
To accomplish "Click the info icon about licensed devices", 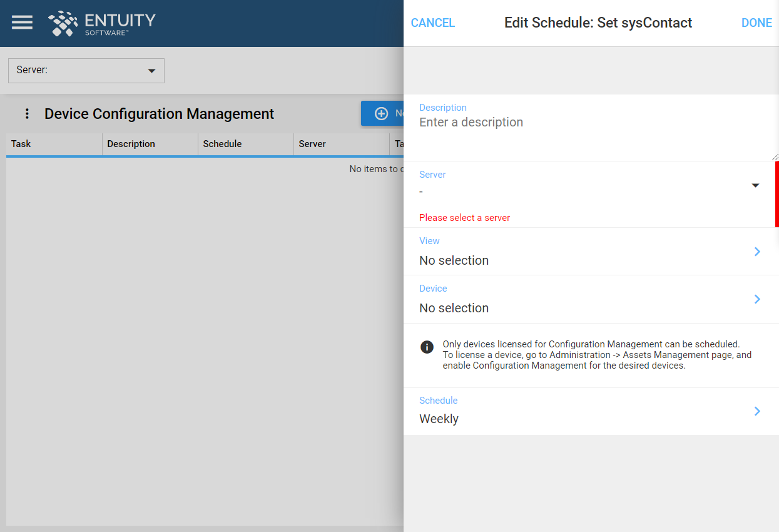I will (427, 347).
